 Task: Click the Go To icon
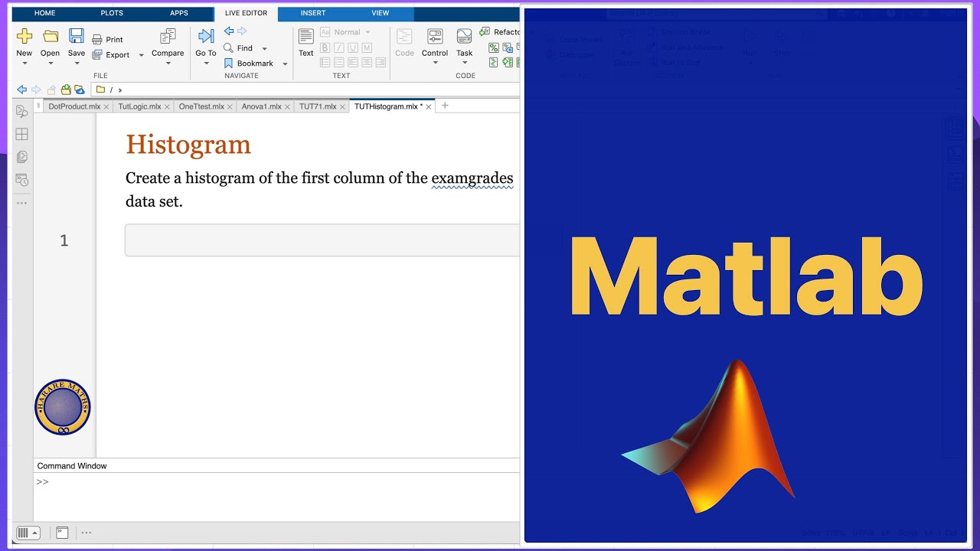(x=206, y=36)
